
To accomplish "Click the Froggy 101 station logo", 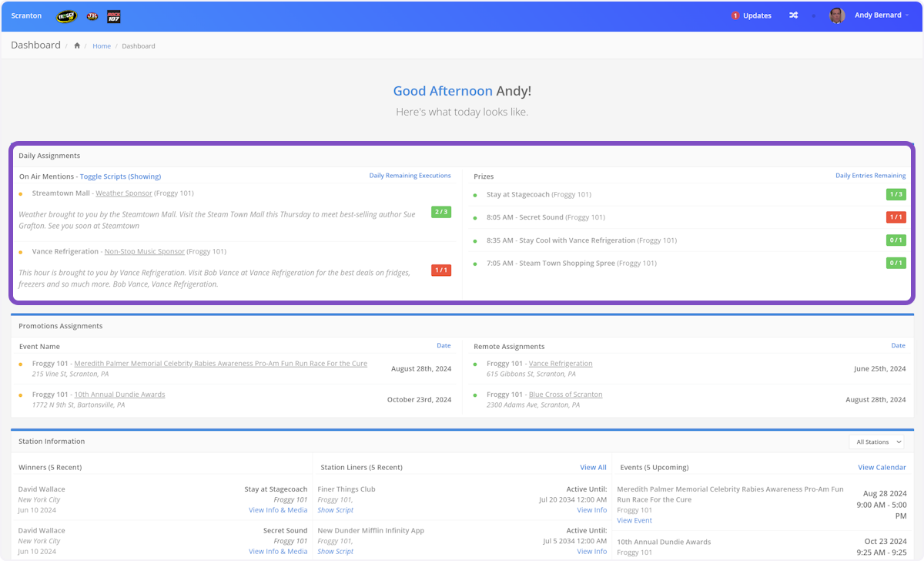I will pyautogui.click(x=66, y=16).
